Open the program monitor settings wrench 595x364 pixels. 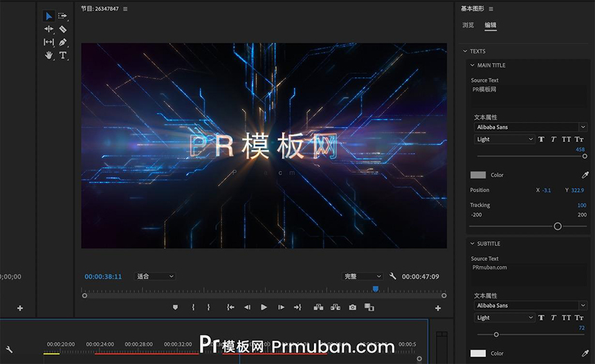(393, 276)
